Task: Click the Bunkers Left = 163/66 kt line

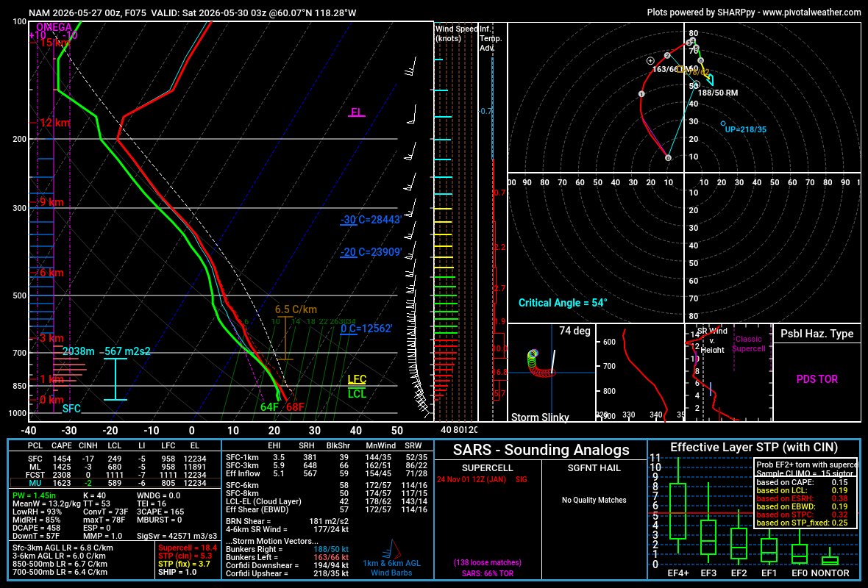Action: tap(288, 557)
